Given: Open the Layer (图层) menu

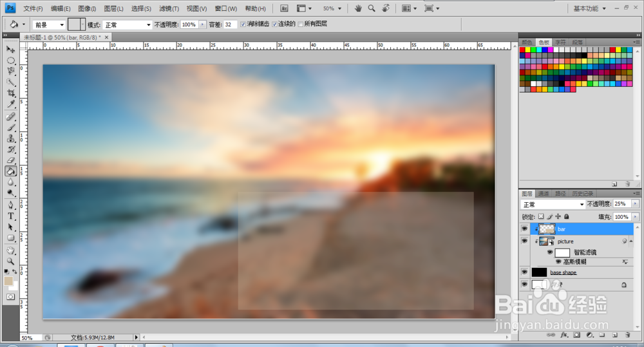Looking at the screenshot, I should [x=113, y=8].
